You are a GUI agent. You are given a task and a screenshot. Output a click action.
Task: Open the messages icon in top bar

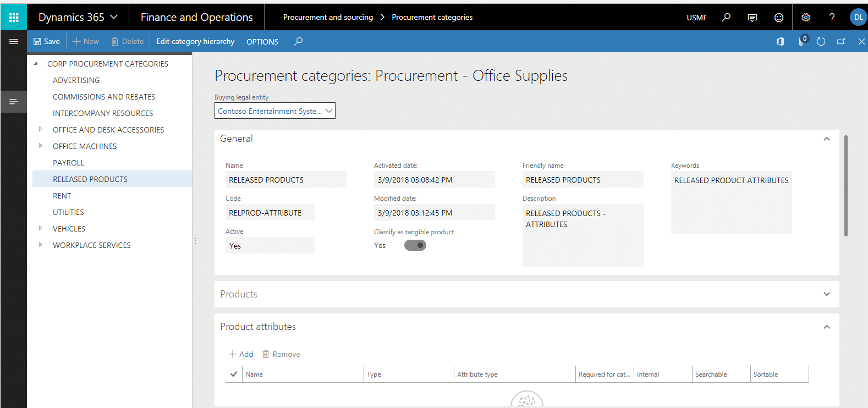pos(752,18)
